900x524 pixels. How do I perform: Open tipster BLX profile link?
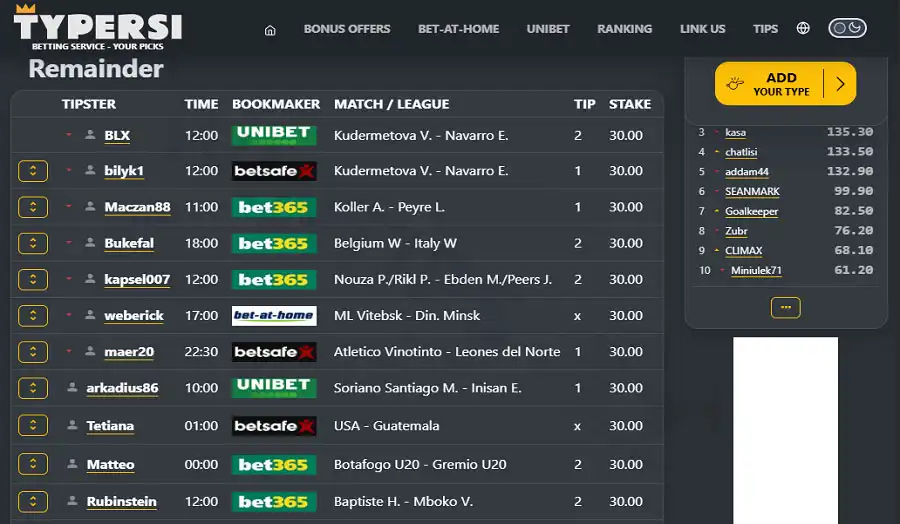[117, 135]
